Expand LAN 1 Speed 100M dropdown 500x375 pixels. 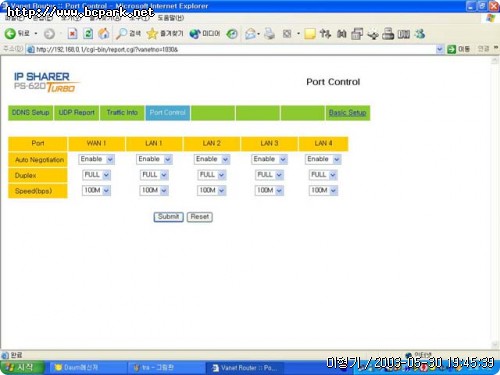pos(154,190)
